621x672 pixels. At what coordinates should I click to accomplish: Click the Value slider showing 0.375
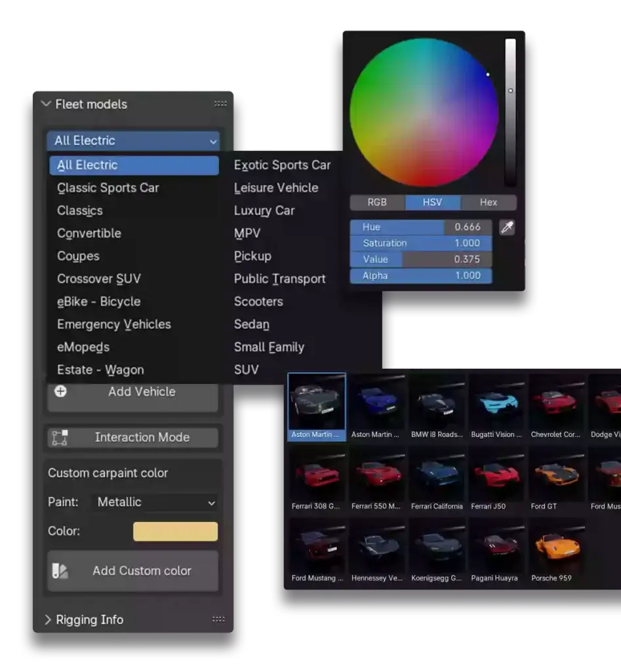421,259
